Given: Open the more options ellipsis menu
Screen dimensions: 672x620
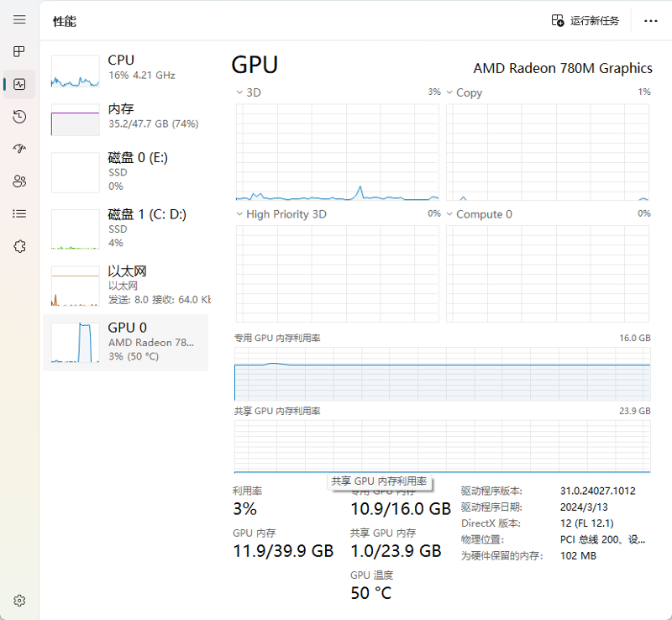Looking at the screenshot, I should (651, 20).
